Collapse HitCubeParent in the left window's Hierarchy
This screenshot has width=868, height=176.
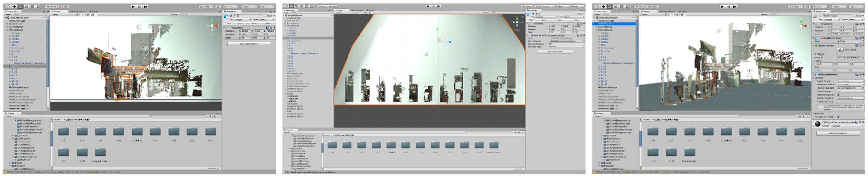(8, 30)
